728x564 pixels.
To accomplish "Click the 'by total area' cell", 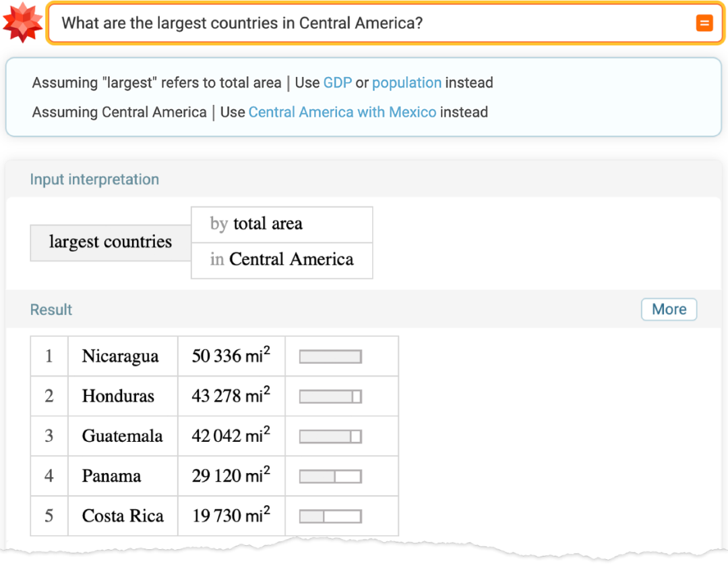I will click(x=282, y=224).
